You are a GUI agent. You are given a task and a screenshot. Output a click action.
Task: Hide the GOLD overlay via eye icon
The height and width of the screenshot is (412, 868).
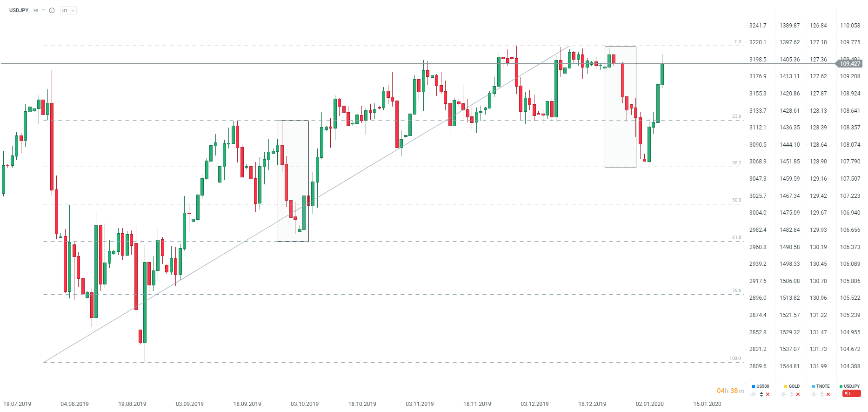click(784, 394)
